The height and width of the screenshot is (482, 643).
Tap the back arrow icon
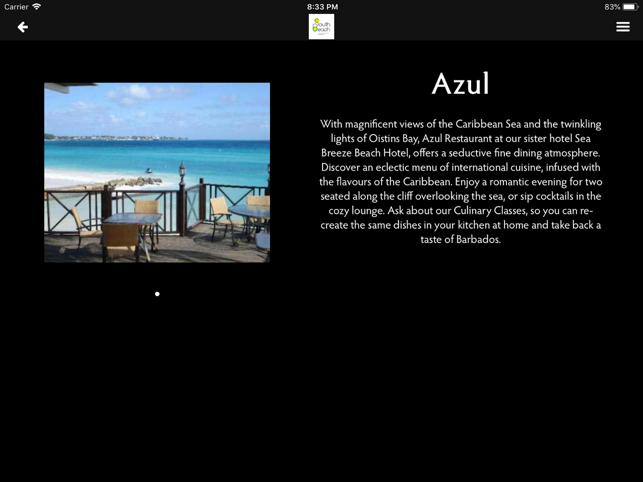23,27
